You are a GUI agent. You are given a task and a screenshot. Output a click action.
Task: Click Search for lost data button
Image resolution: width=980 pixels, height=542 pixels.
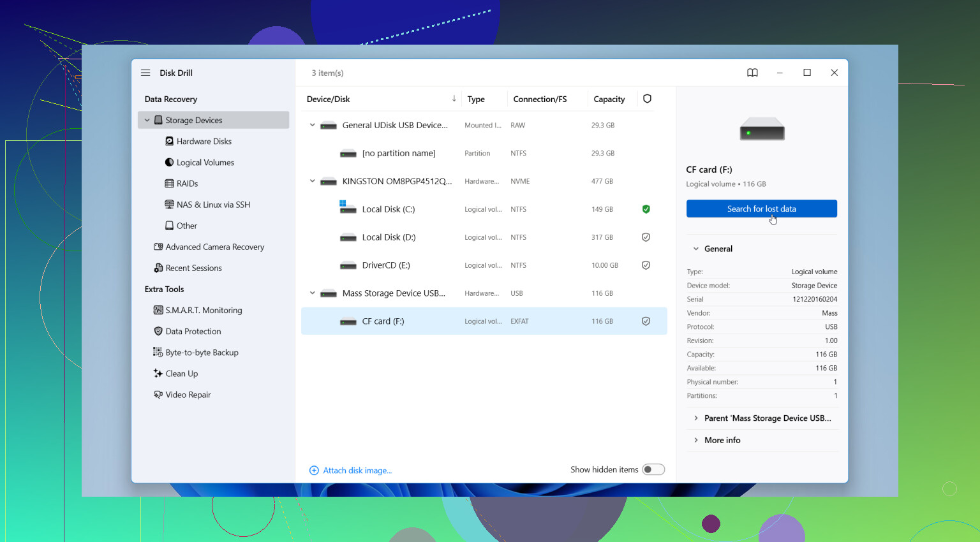[762, 209]
